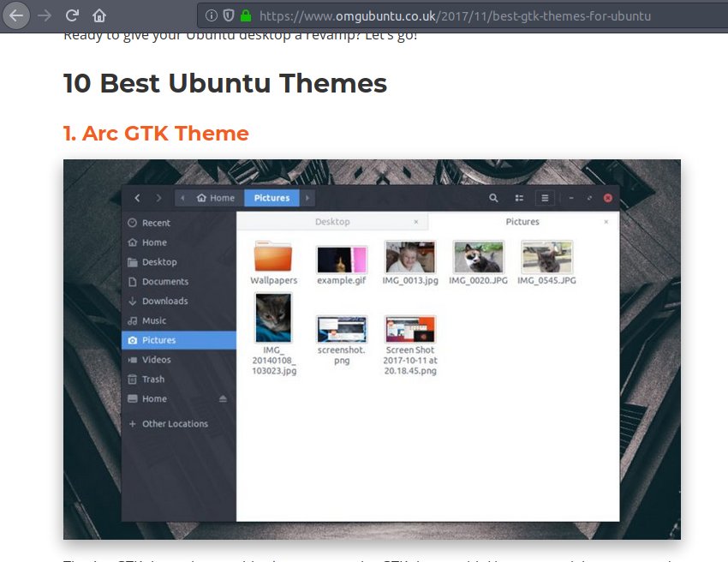The width and height of the screenshot is (728, 562).
Task: Click the red close button of file manager
Action: point(608,198)
